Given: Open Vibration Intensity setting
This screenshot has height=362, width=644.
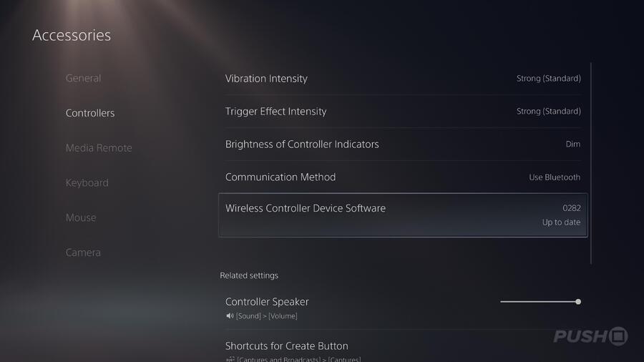Looking at the screenshot, I should point(403,79).
